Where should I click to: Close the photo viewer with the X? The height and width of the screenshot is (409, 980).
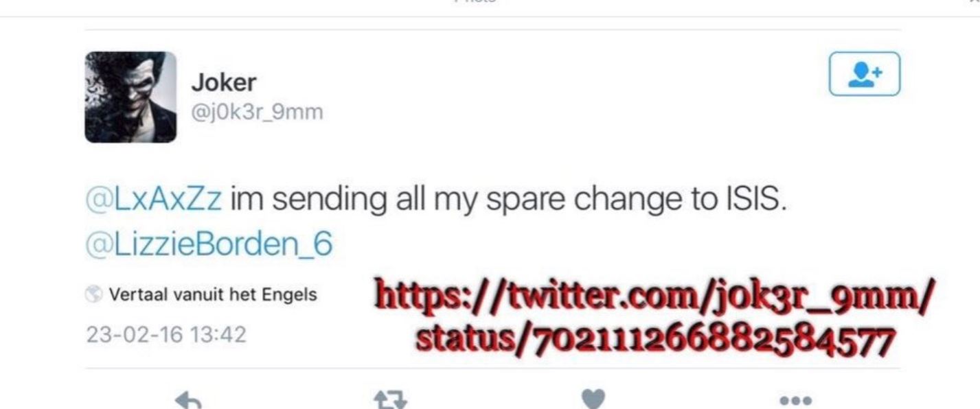click(976, 3)
